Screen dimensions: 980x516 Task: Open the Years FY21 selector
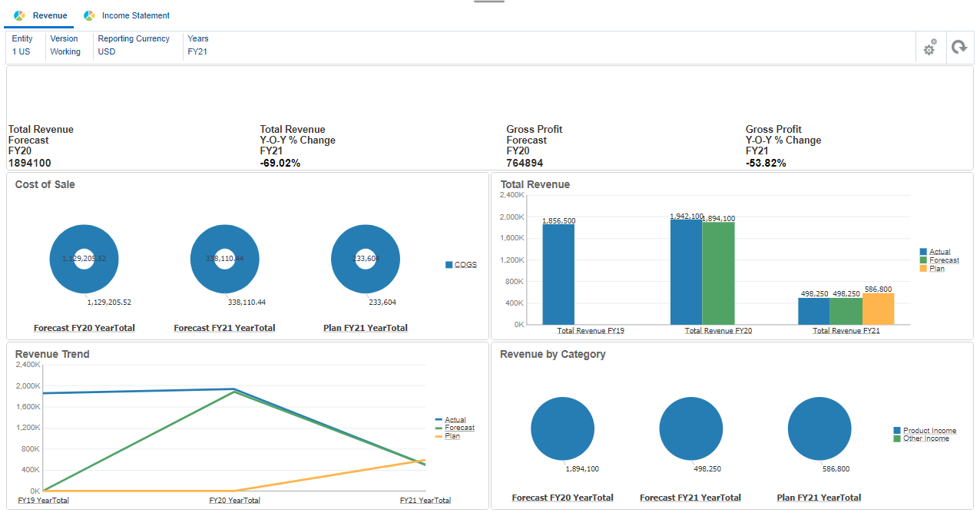[198, 45]
